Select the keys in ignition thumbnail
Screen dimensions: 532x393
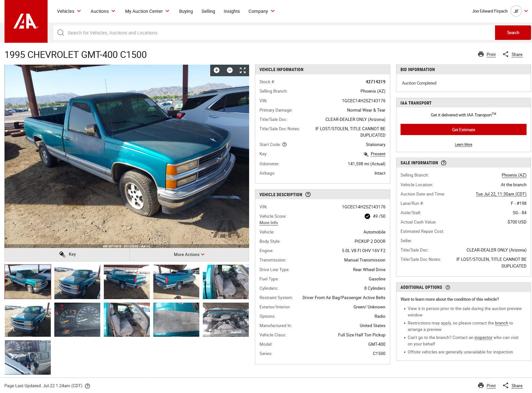coord(28,357)
